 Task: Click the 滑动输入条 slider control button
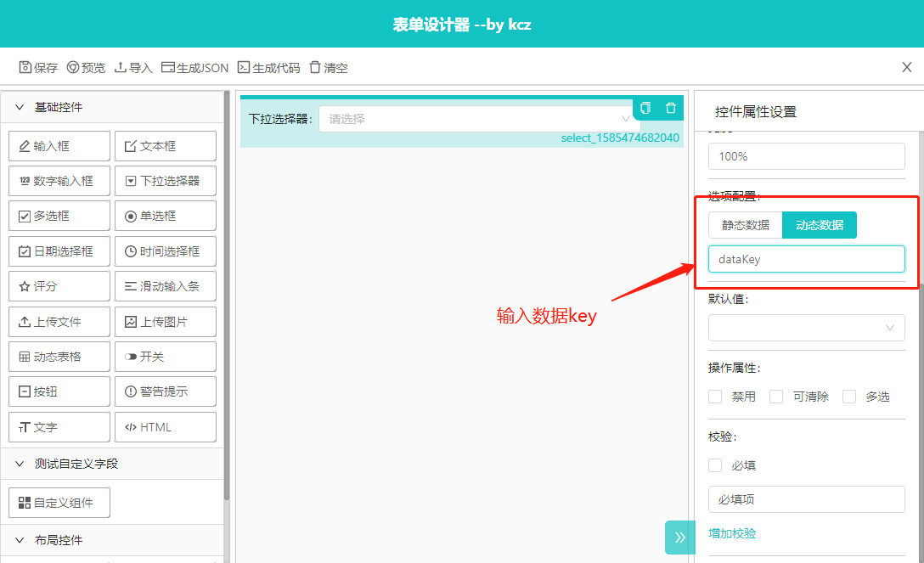166,286
